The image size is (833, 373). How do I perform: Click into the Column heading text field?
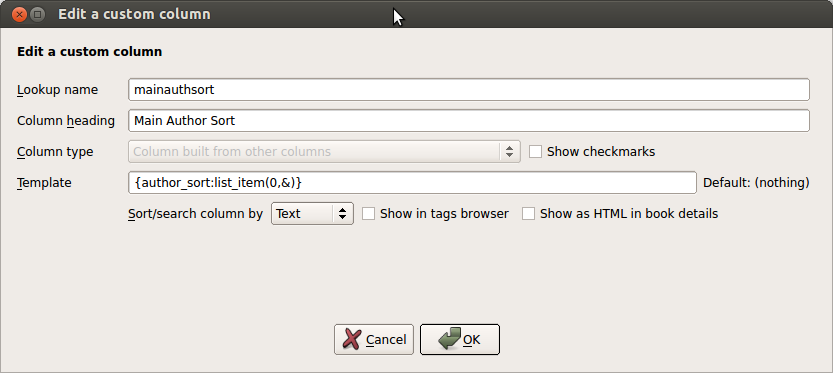[x=469, y=121]
